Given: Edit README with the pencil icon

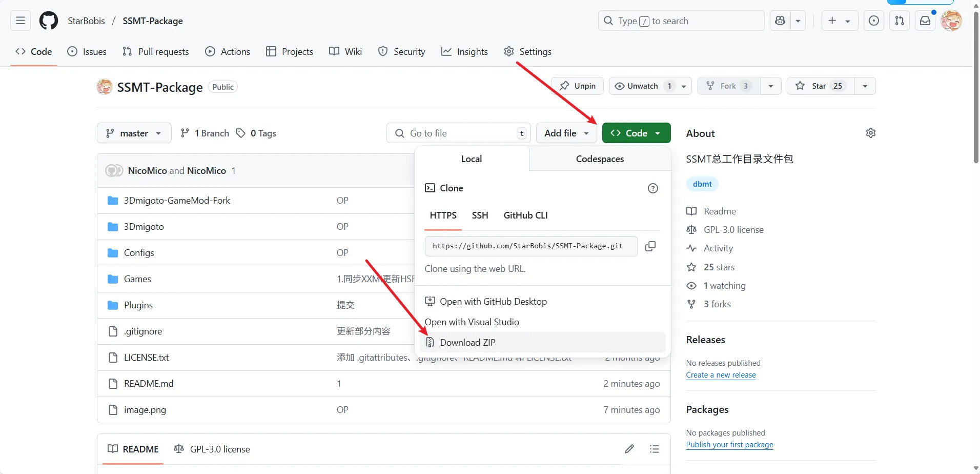Looking at the screenshot, I should pos(629,449).
